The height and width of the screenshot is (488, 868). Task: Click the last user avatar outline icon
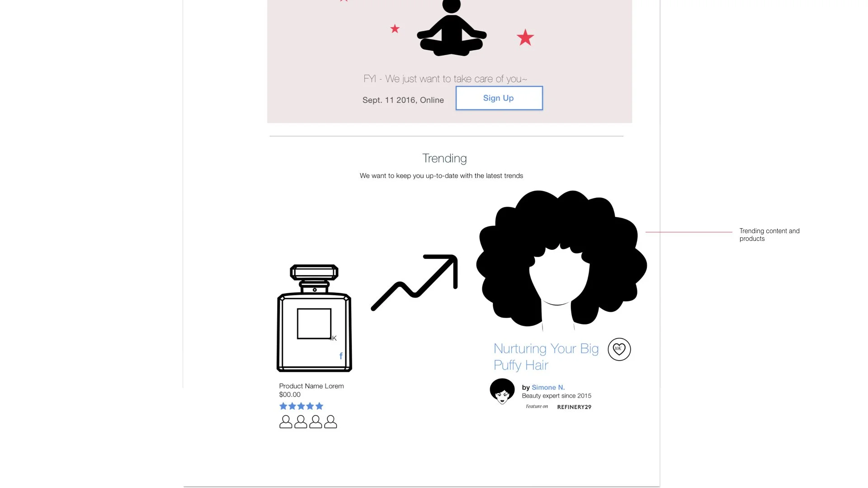click(330, 422)
